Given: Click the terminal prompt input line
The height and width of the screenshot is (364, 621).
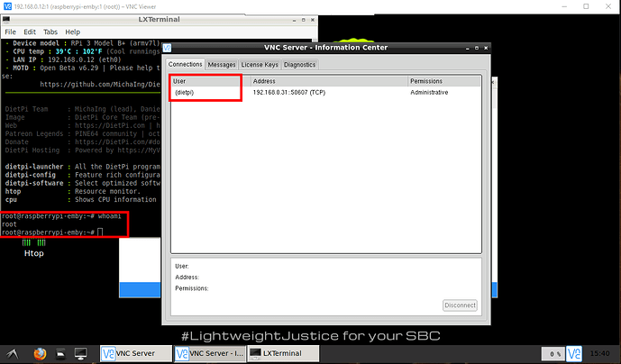Looking at the screenshot, I should (52, 232).
